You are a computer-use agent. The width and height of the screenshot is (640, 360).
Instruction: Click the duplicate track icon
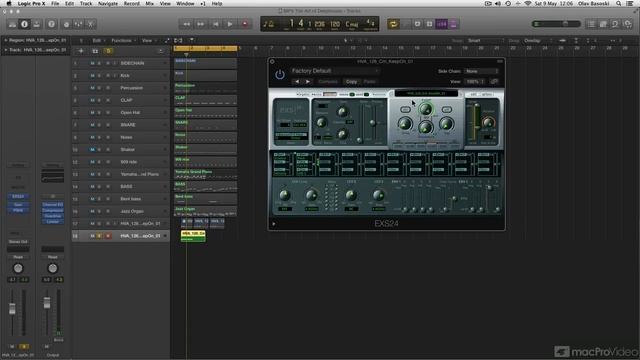coord(95,51)
